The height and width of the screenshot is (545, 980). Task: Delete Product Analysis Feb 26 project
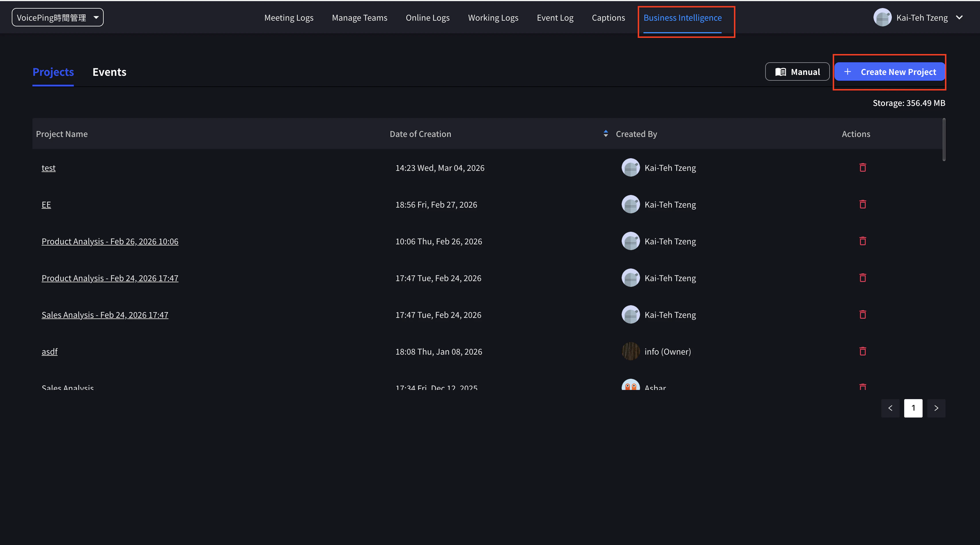pyautogui.click(x=863, y=241)
